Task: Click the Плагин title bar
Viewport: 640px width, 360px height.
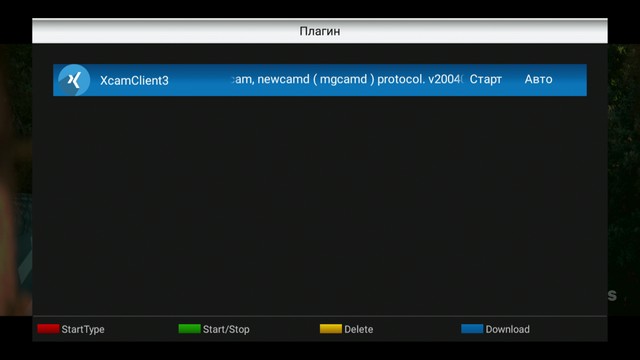Action: coord(320,31)
